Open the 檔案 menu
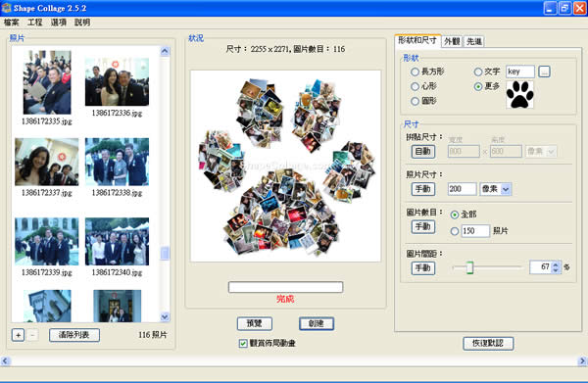This screenshot has height=383, width=588. [x=11, y=23]
